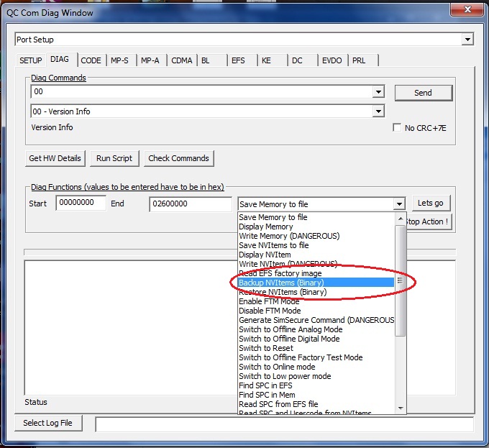Image resolution: width=489 pixels, height=448 pixels.
Task: Click the Start address input field
Action: (81, 203)
